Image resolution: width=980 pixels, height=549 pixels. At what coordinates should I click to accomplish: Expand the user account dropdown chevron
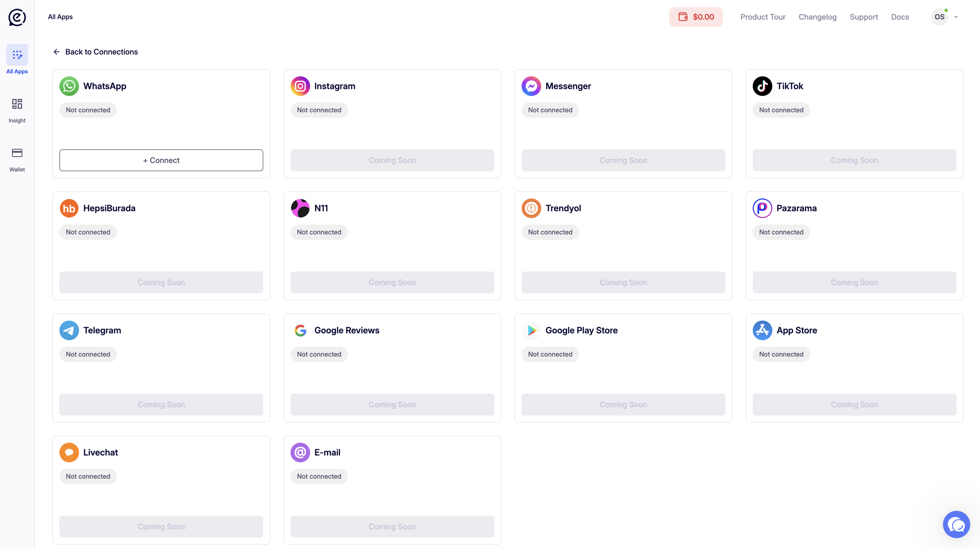coord(956,17)
